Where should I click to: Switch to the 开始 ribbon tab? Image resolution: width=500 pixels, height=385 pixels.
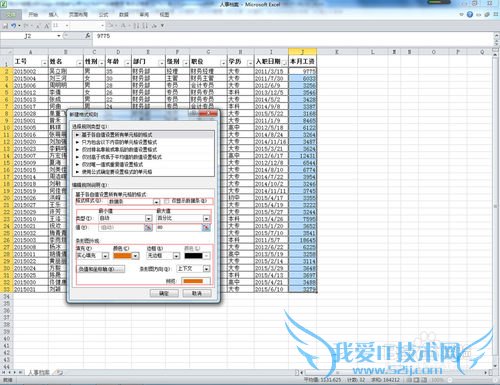point(33,15)
